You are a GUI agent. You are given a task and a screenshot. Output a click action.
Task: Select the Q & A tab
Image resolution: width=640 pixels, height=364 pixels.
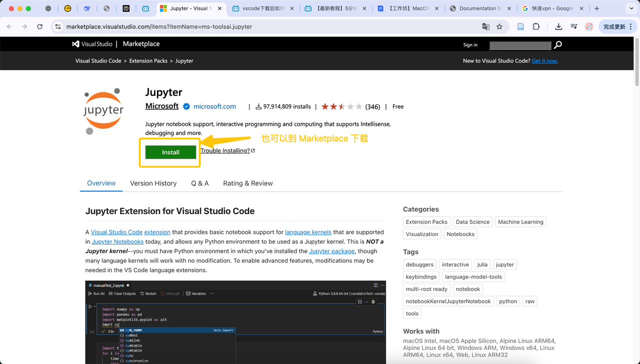[199, 183]
